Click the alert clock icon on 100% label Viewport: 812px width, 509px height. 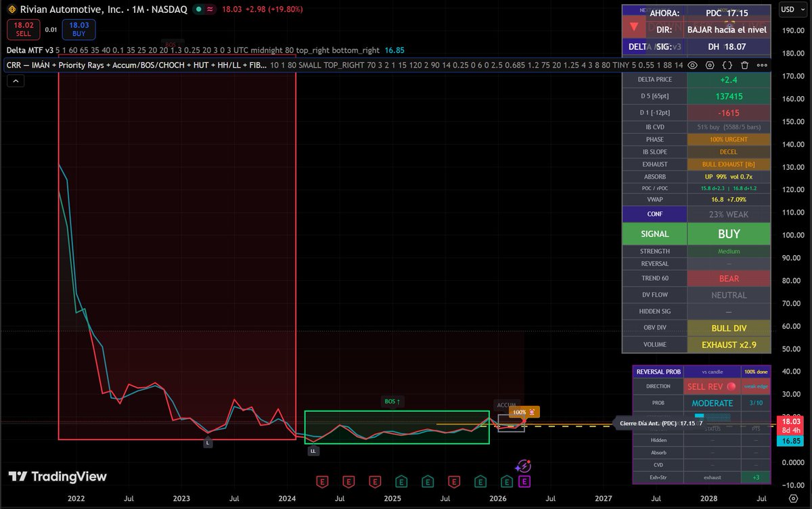[533, 412]
